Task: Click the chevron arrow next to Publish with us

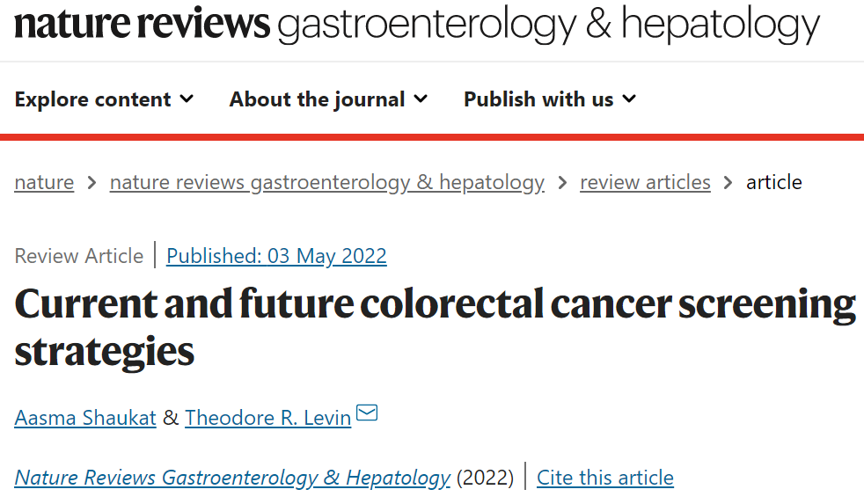Action: (x=628, y=99)
